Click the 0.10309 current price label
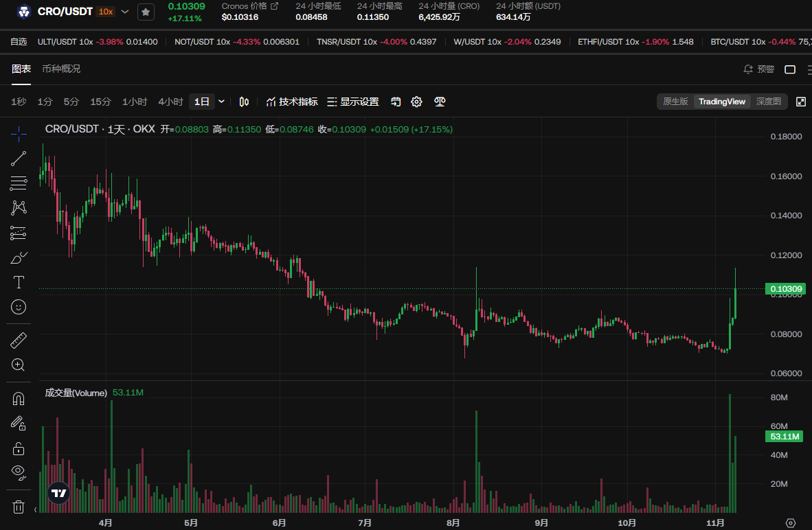This screenshot has height=530, width=812. click(x=786, y=289)
